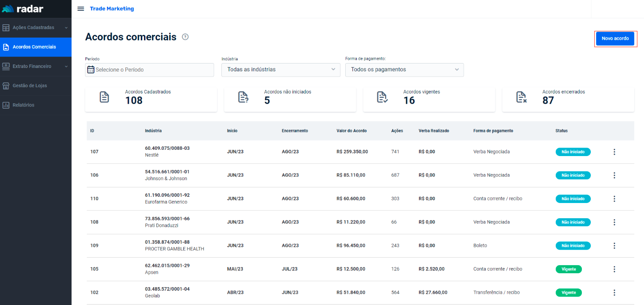Open Gestão de Lojas in the sidebar
The width and height of the screenshot is (644, 305).
tap(30, 85)
